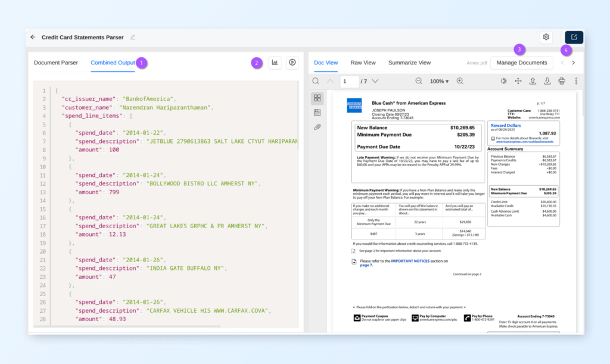Click the print icon in the PDF toolbar

coord(562,80)
